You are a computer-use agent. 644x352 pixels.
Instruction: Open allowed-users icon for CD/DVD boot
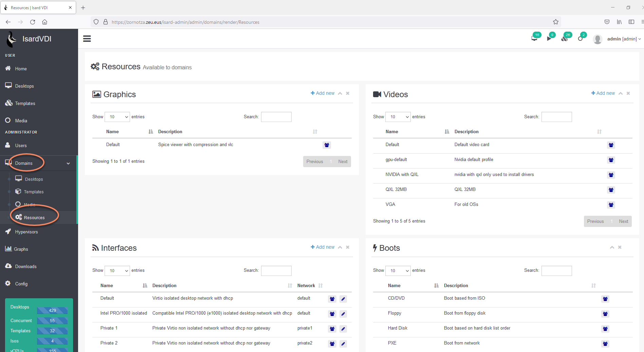coord(605,299)
